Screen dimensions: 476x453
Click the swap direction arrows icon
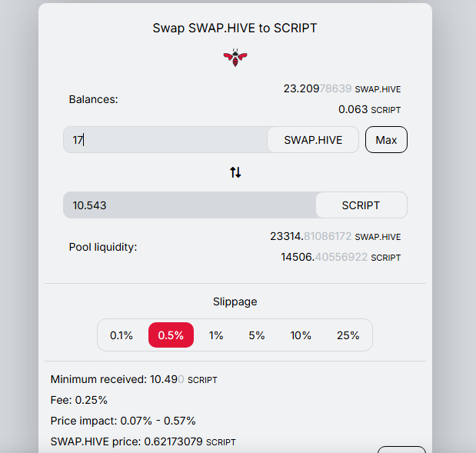[x=235, y=173]
